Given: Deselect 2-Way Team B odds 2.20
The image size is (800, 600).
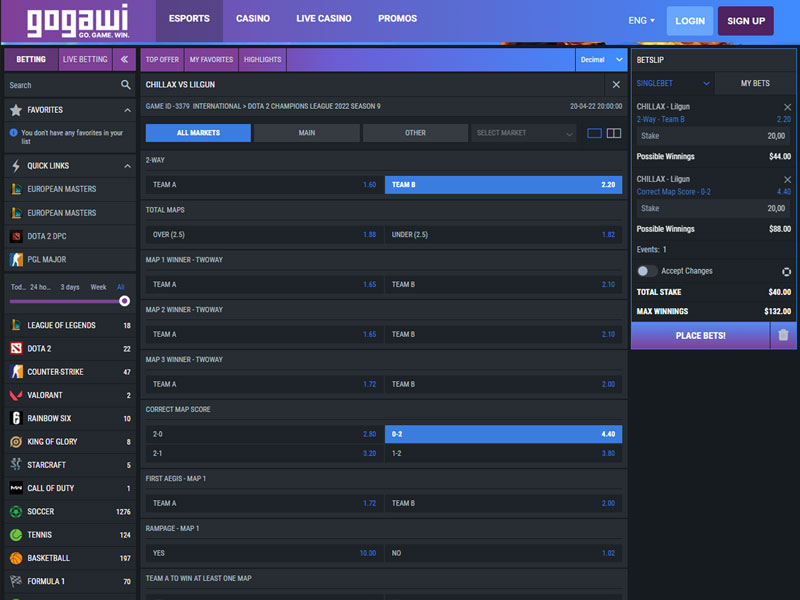Looking at the screenshot, I should [x=503, y=185].
